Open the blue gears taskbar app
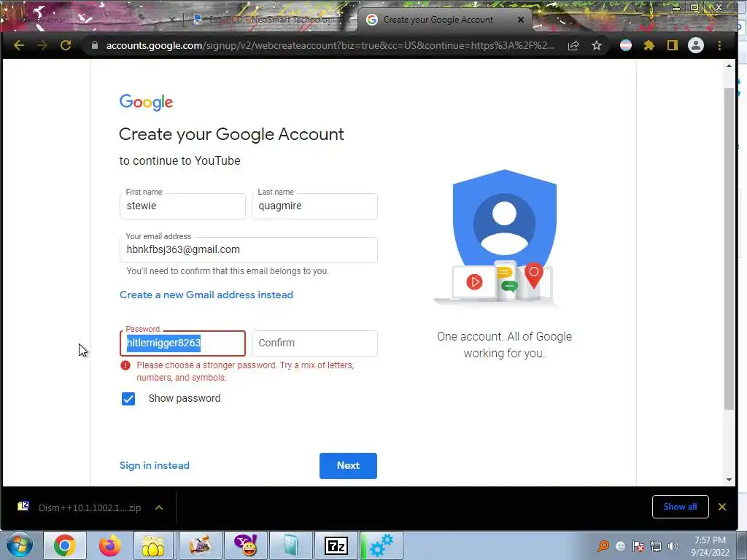 (382, 545)
